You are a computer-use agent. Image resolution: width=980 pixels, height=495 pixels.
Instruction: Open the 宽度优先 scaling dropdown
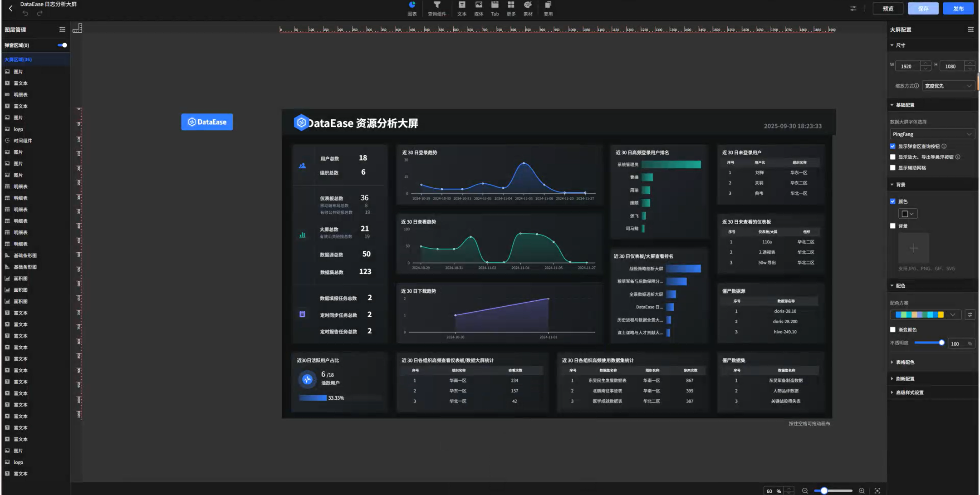click(x=948, y=86)
